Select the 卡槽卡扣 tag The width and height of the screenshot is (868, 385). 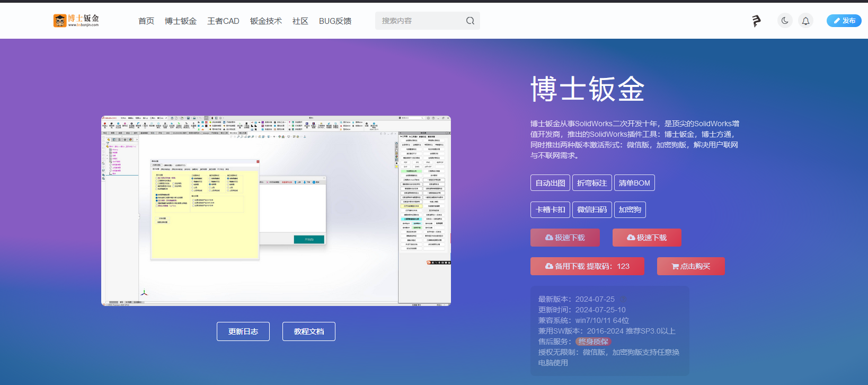[550, 209]
